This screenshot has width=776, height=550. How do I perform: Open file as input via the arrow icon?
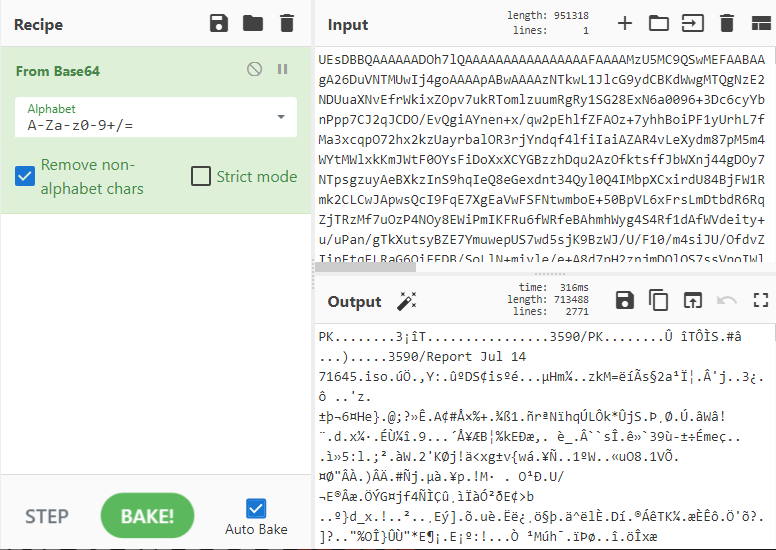692,23
